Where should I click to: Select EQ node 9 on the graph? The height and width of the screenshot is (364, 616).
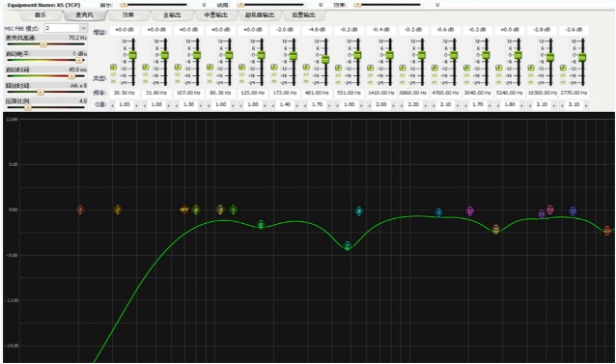[438, 212]
